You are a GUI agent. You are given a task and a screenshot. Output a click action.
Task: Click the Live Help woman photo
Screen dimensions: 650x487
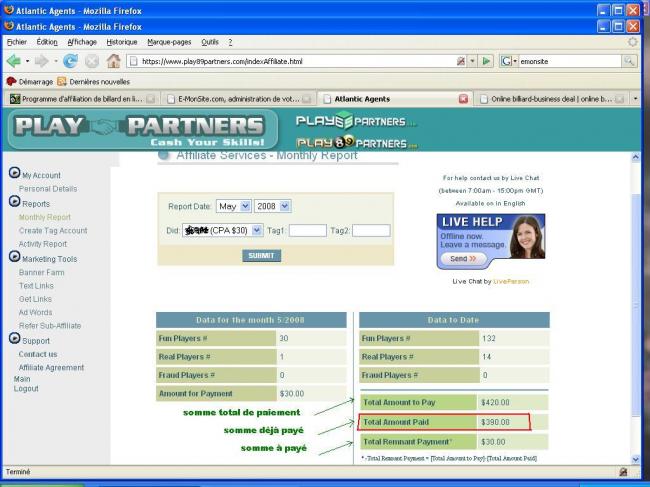click(x=527, y=236)
